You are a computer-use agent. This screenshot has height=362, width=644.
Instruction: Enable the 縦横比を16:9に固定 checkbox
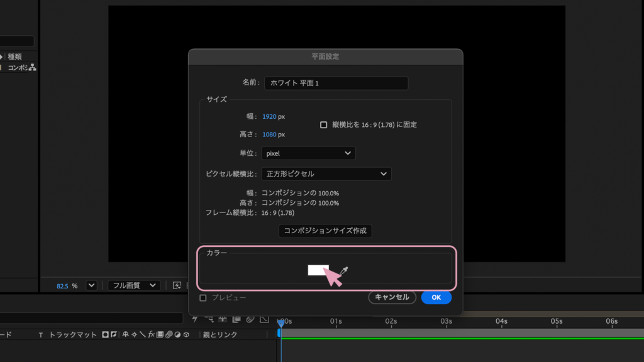(324, 125)
